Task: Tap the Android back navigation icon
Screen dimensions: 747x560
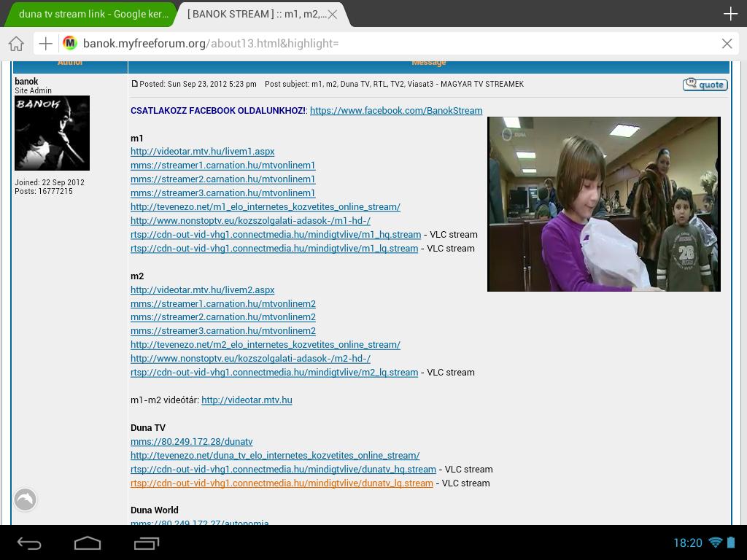Action: tap(29, 542)
